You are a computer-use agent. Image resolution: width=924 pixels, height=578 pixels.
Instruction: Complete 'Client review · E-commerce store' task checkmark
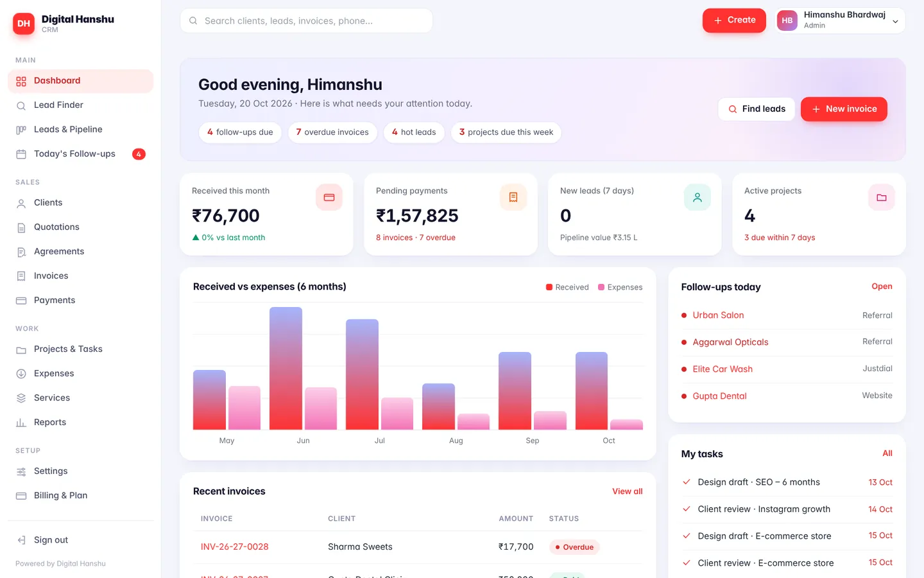click(687, 563)
